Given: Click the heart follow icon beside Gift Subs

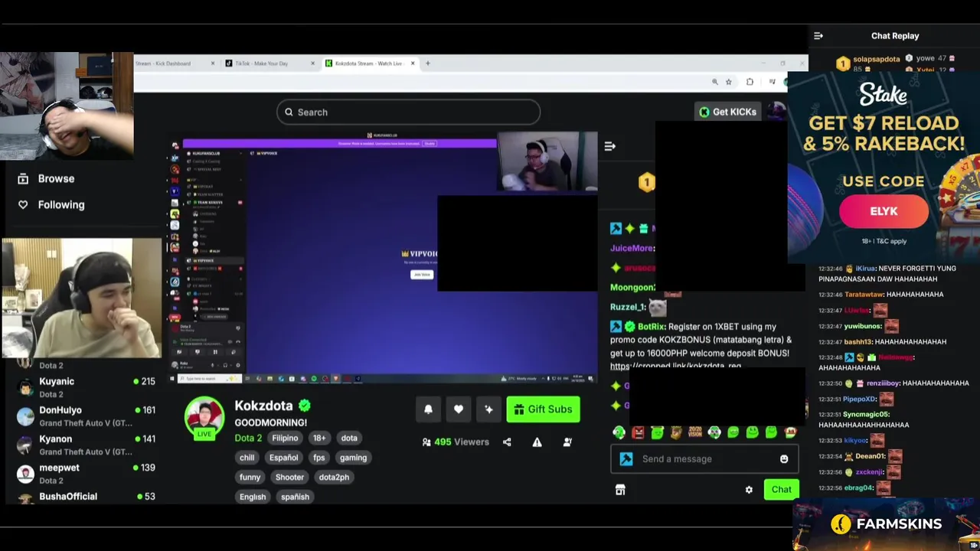Looking at the screenshot, I should [x=459, y=409].
